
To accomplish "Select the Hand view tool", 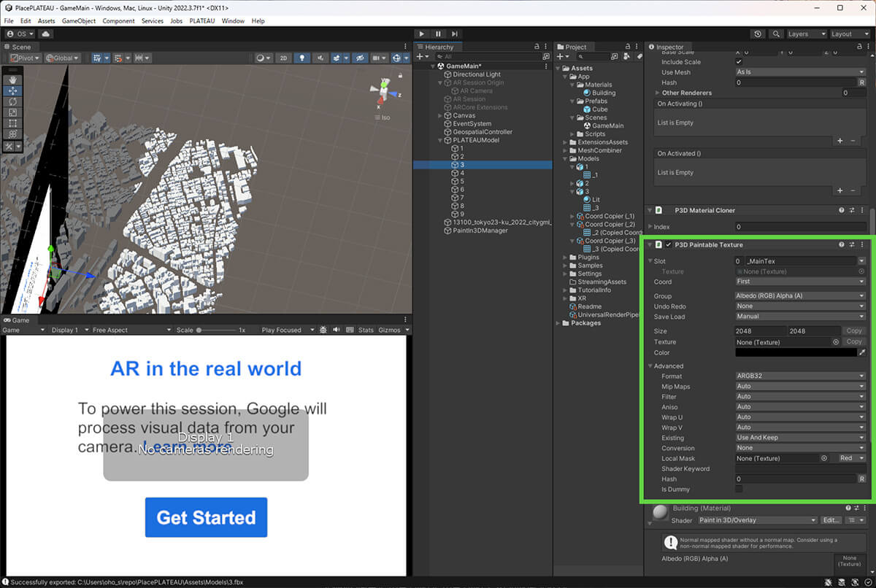I will [x=12, y=80].
